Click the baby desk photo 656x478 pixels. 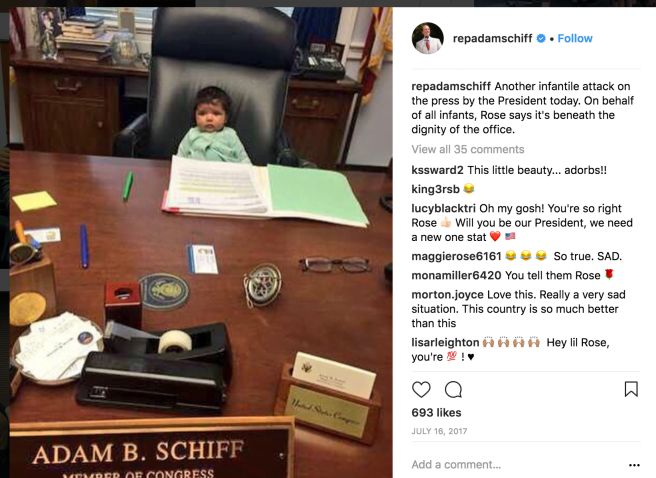pyautogui.click(x=201, y=243)
